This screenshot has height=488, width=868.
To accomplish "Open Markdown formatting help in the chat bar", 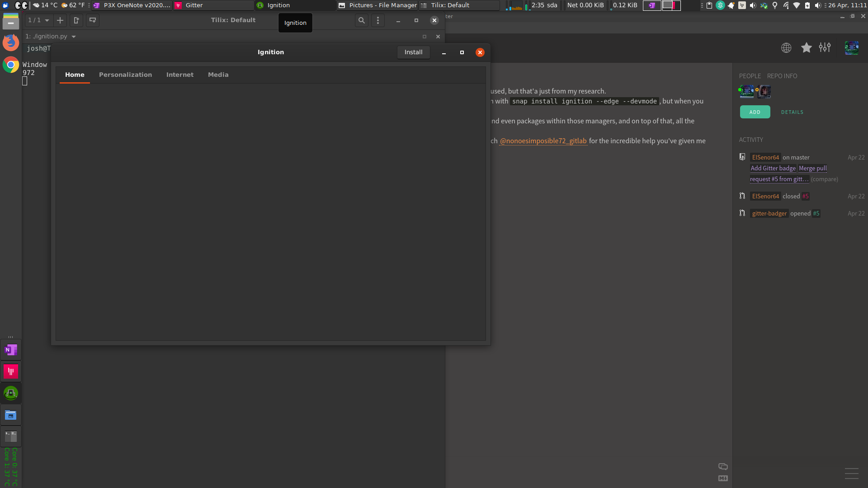I will (723, 478).
